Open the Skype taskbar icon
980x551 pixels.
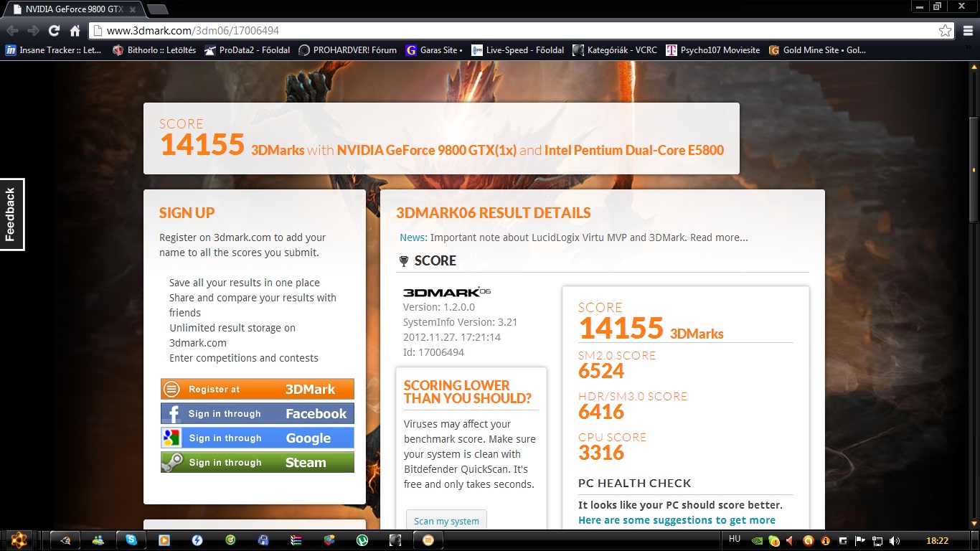tap(131, 540)
